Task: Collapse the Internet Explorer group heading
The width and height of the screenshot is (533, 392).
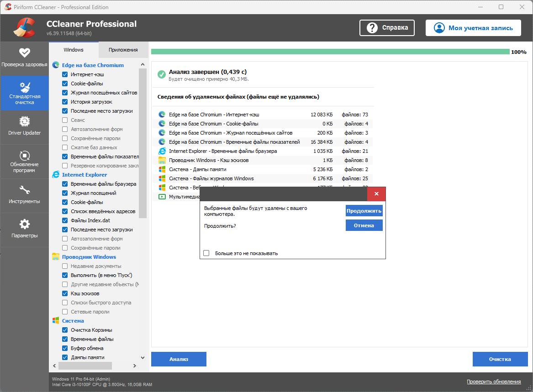Action: point(84,175)
